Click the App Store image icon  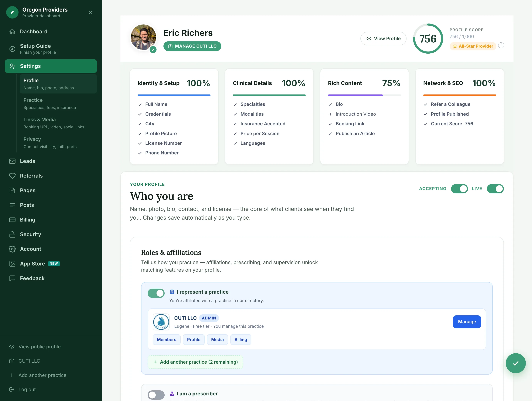[12, 264]
